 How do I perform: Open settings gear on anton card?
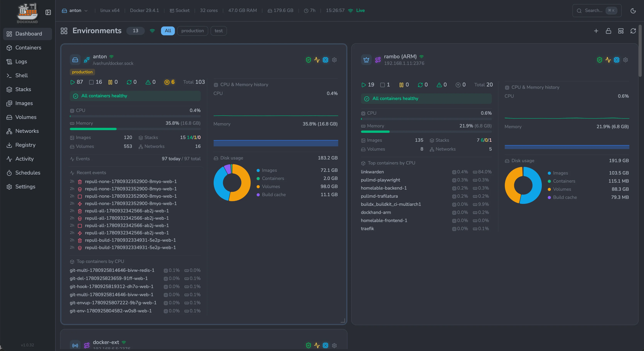point(334,60)
